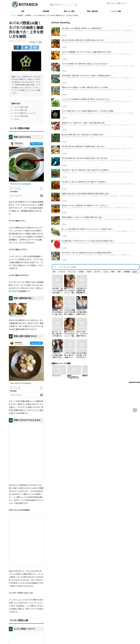This screenshot has width=140, height=644.
Task: Like the chiruchir Instagram post heart icon
Action: pyautogui.click(x=11, y=188)
